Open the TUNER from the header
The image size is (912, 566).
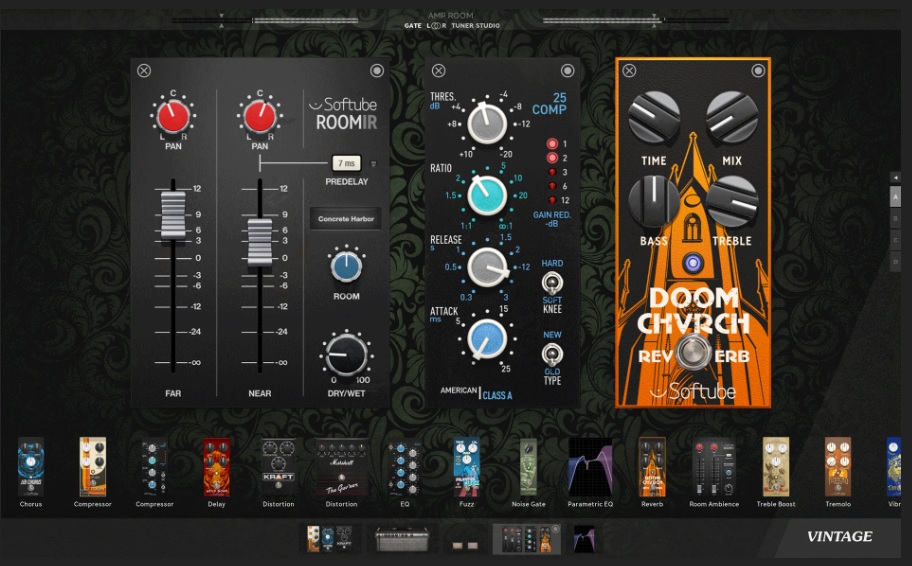click(x=462, y=26)
